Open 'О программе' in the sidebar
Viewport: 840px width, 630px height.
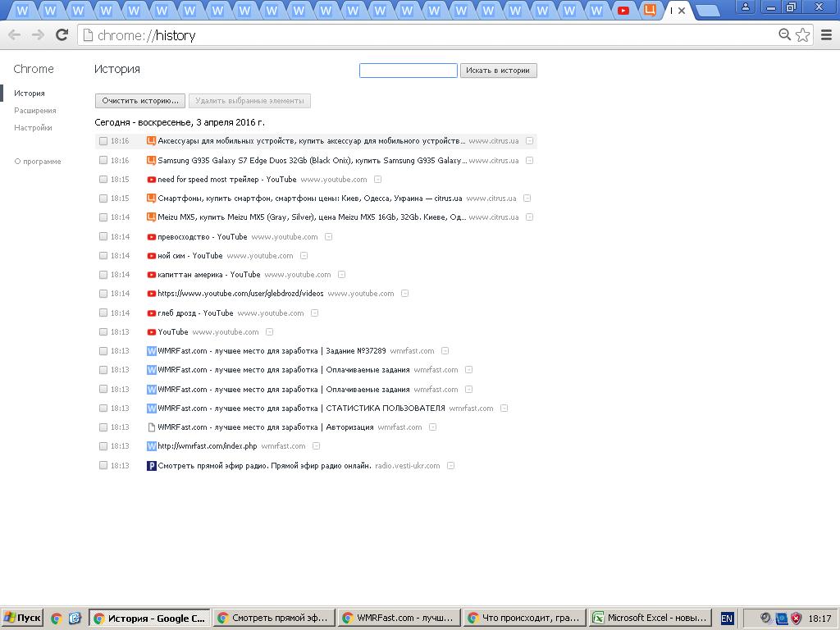coord(38,162)
